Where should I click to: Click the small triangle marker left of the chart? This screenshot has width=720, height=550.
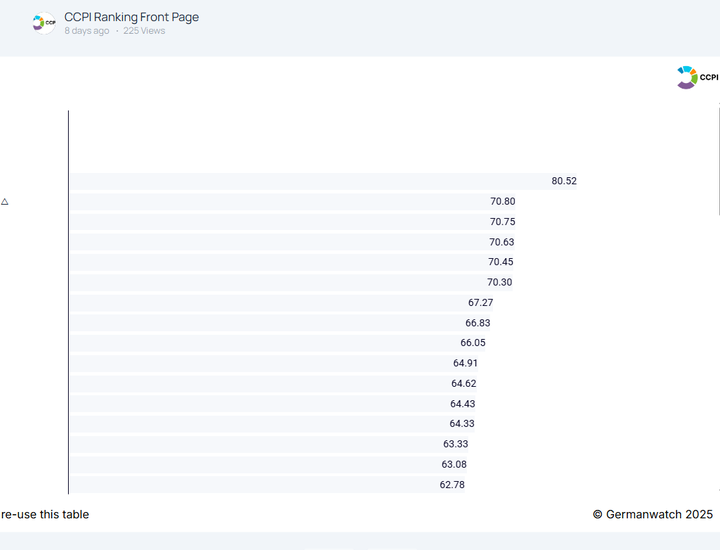tap(5, 202)
